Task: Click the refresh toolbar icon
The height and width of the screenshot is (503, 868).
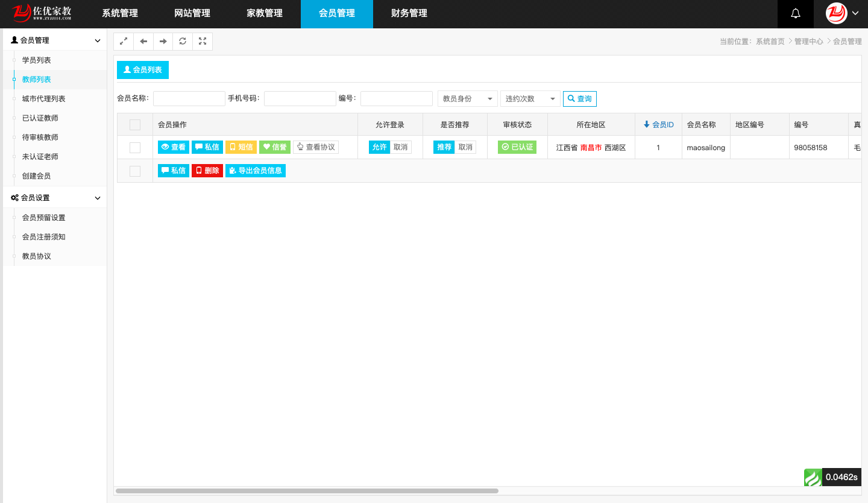Action: pyautogui.click(x=183, y=42)
